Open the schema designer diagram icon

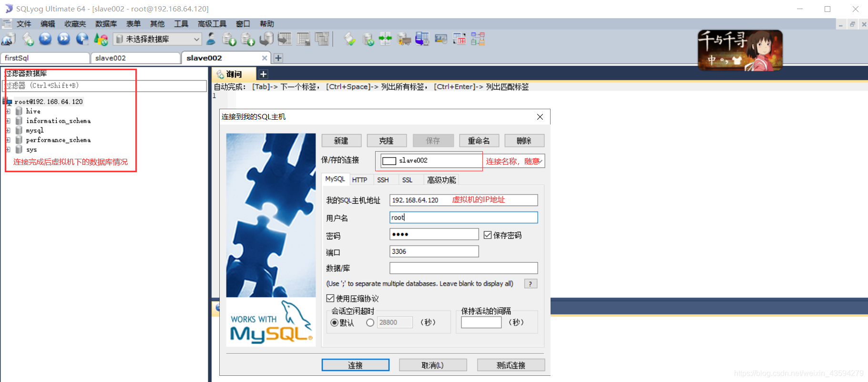tap(478, 39)
